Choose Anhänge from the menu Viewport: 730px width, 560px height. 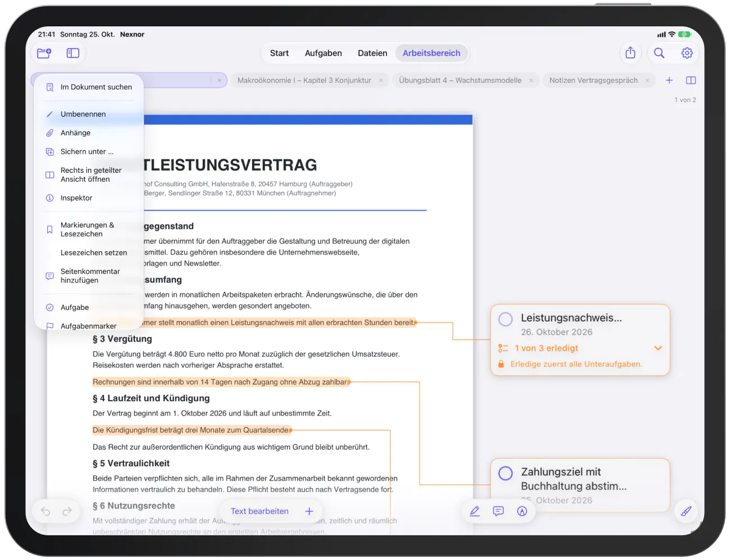(x=89, y=133)
